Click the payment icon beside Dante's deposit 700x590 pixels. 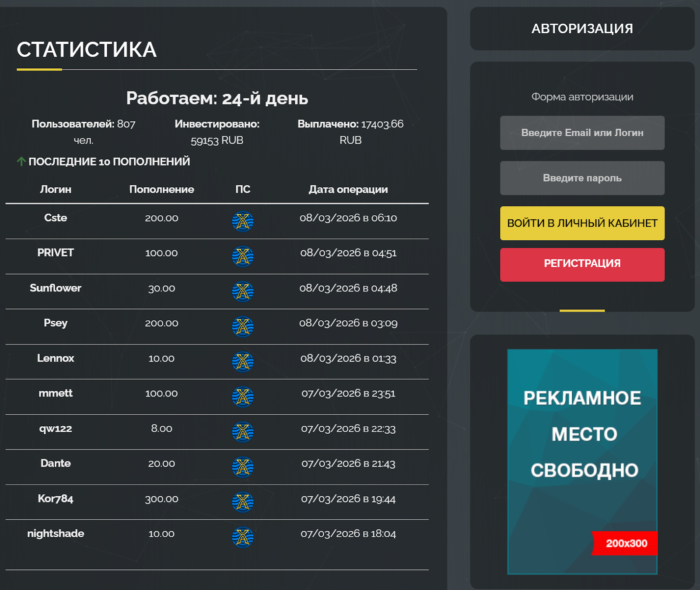coord(243,467)
